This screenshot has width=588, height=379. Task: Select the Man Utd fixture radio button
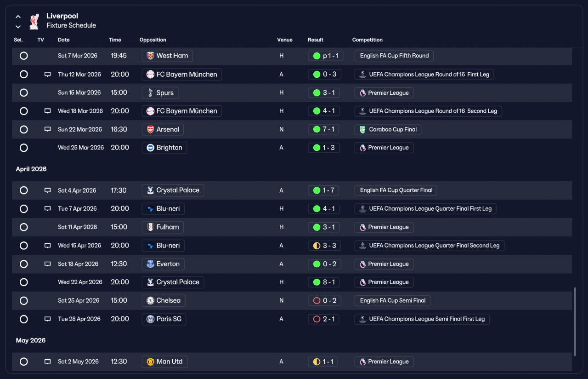[x=24, y=362]
